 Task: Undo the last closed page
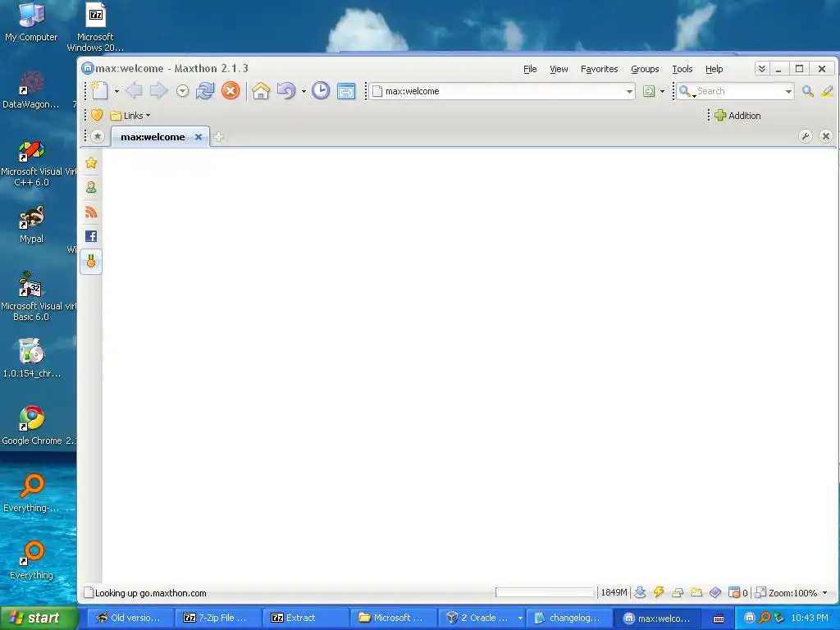[286, 90]
